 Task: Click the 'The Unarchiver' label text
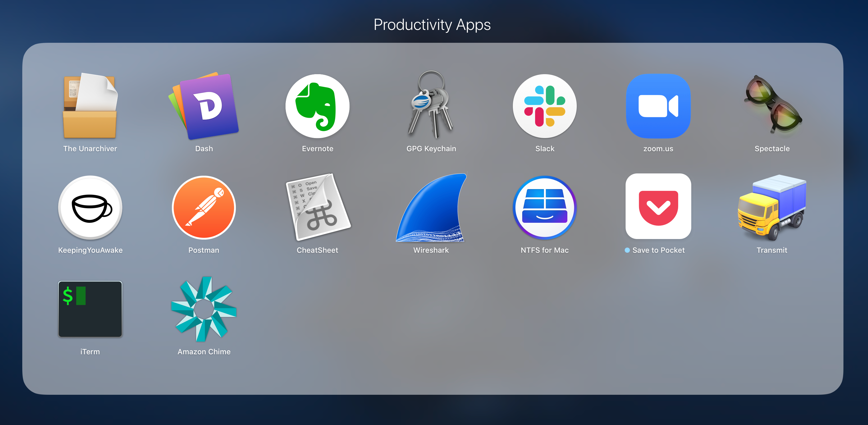[90, 149]
